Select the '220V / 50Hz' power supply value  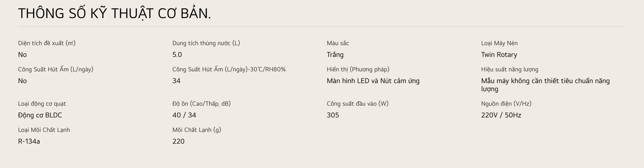[501, 115]
